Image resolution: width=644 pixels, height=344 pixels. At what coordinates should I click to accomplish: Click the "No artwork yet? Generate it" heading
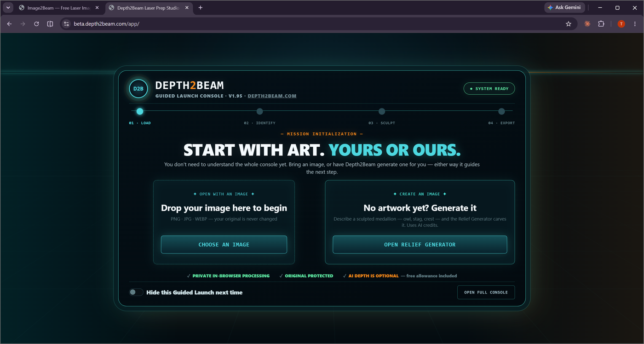point(420,208)
